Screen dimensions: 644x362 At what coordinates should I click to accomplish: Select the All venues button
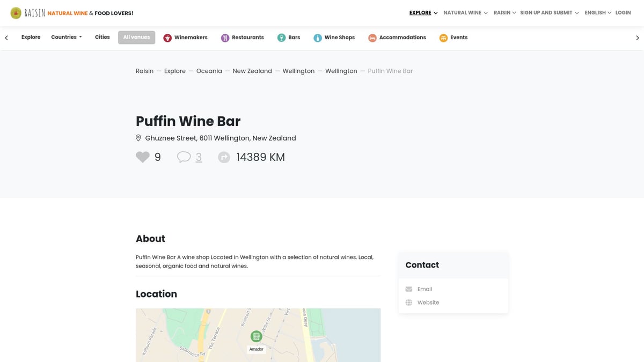pos(136,37)
